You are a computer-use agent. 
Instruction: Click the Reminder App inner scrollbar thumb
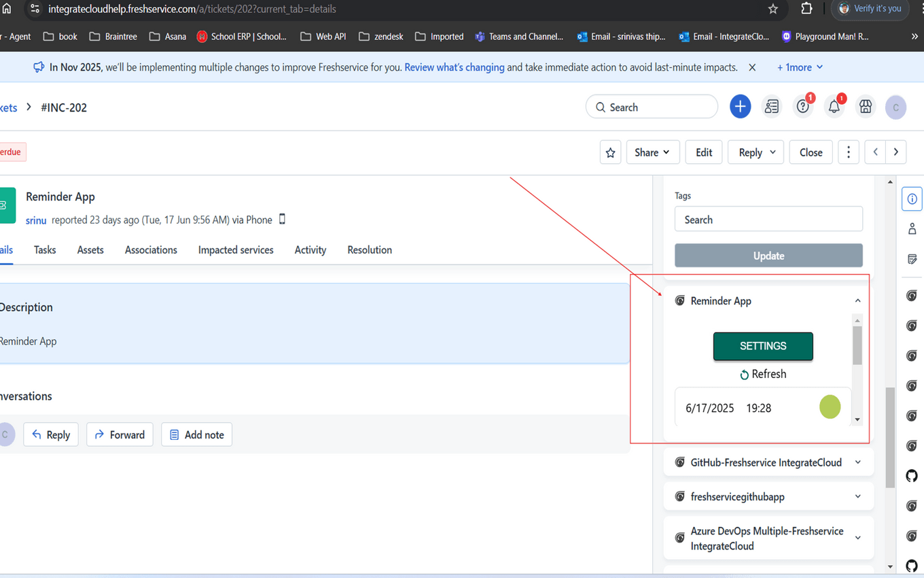(857, 345)
